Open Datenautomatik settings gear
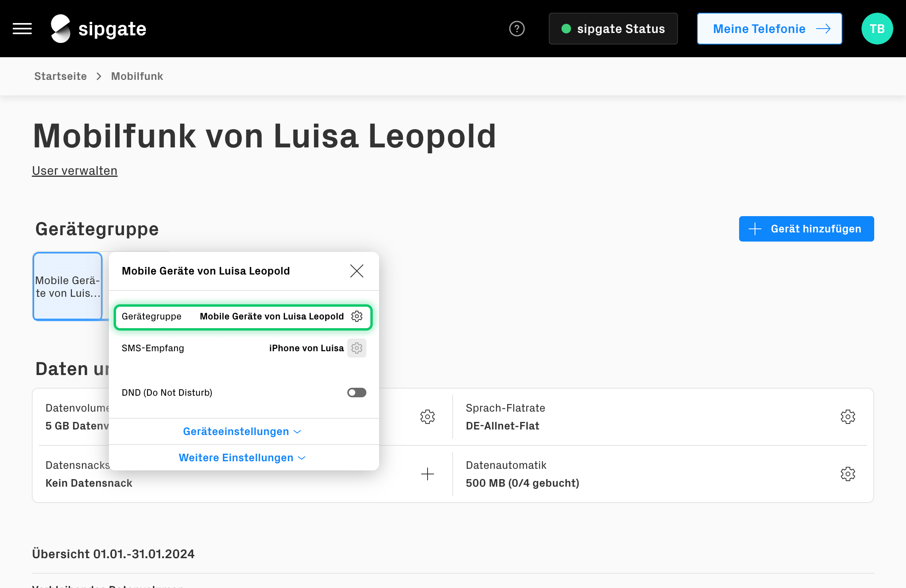The width and height of the screenshot is (906, 588). click(848, 474)
